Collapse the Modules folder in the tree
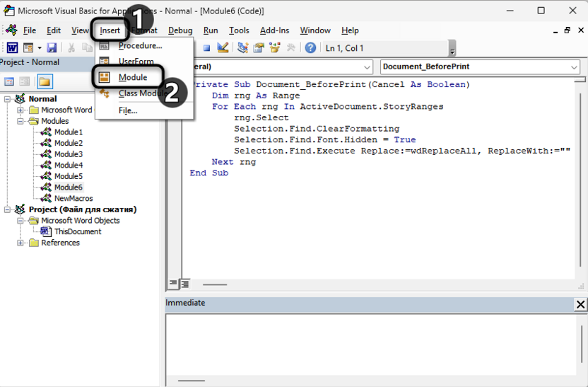Viewport: 588px width, 387px height. click(20, 121)
